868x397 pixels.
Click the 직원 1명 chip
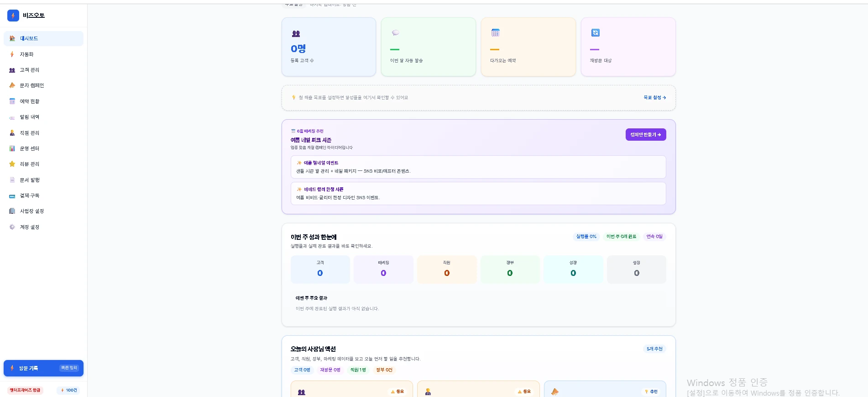tap(358, 370)
